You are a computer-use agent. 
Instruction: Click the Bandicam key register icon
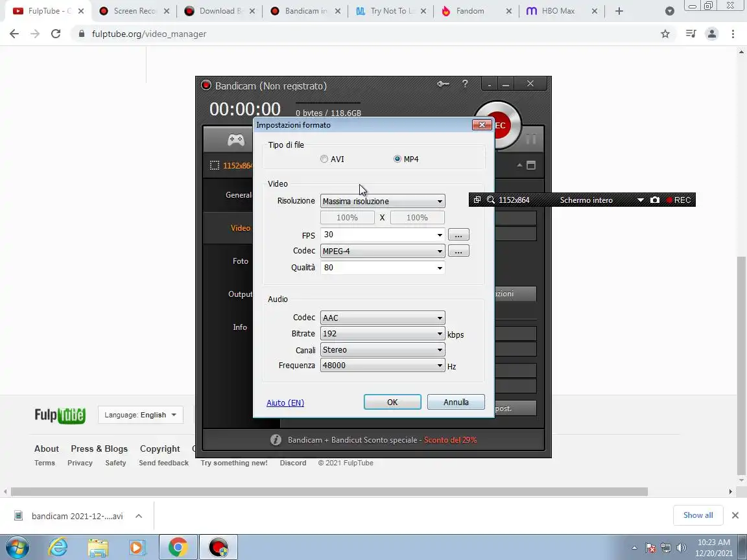coord(443,84)
